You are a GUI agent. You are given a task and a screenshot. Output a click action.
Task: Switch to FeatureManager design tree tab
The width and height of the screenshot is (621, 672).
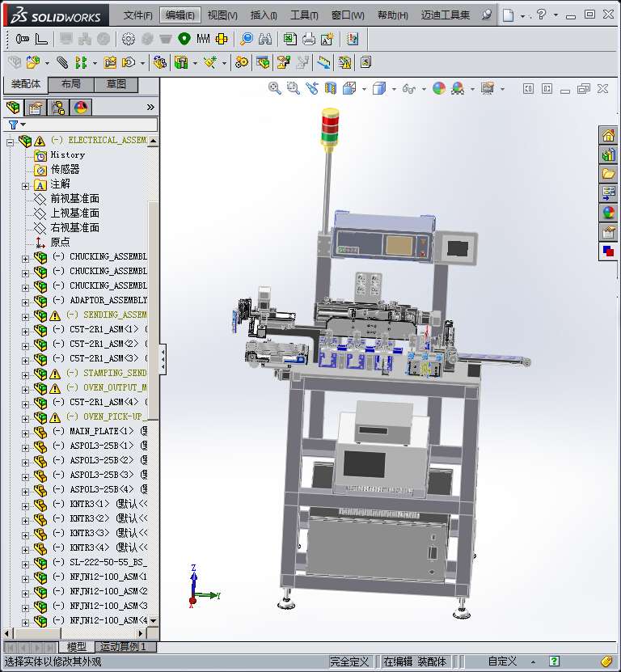(13, 107)
